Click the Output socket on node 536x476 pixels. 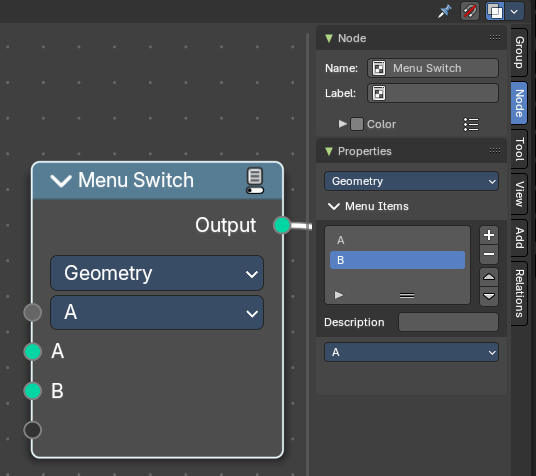[x=282, y=225]
